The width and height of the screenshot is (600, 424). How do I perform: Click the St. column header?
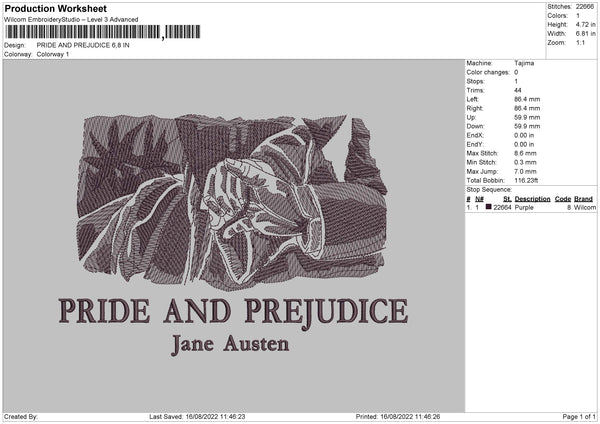pos(507,199)
